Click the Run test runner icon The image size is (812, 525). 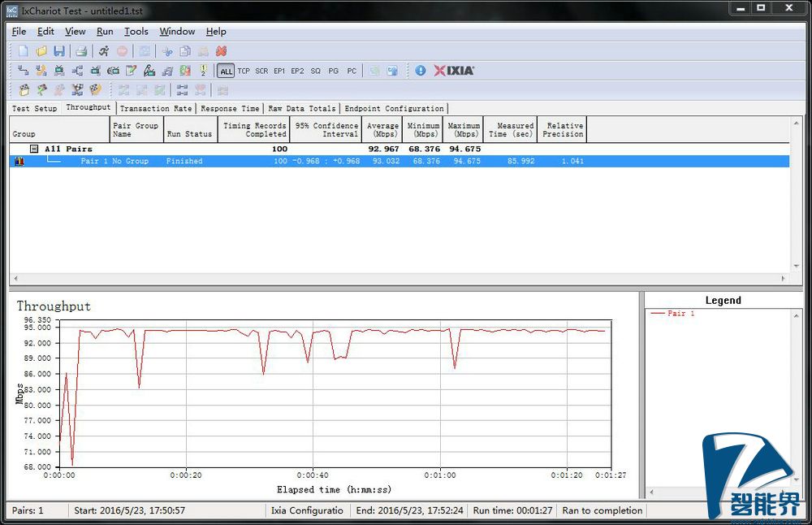click(104, 51)
